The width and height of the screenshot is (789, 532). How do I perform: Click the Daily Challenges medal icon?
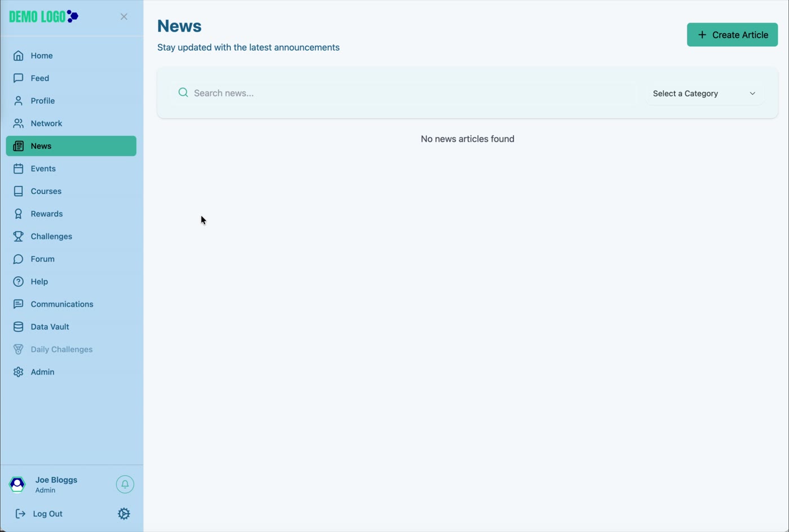(18, 349)
